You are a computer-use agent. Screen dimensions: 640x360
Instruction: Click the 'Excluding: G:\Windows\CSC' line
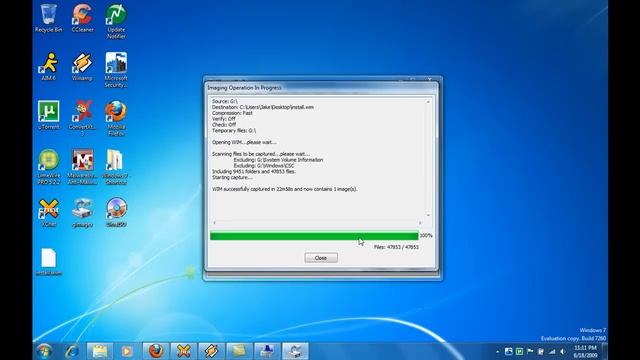(264, 166)
